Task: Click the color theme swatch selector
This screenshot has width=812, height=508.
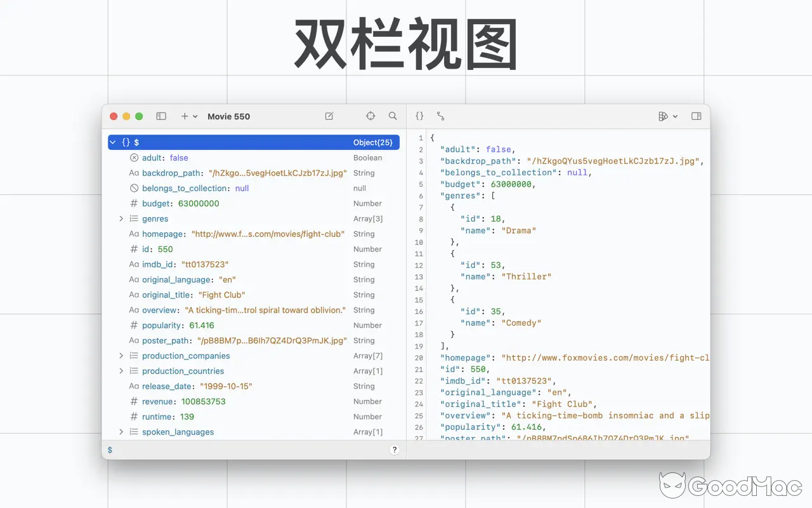Action: pos(662,116)
